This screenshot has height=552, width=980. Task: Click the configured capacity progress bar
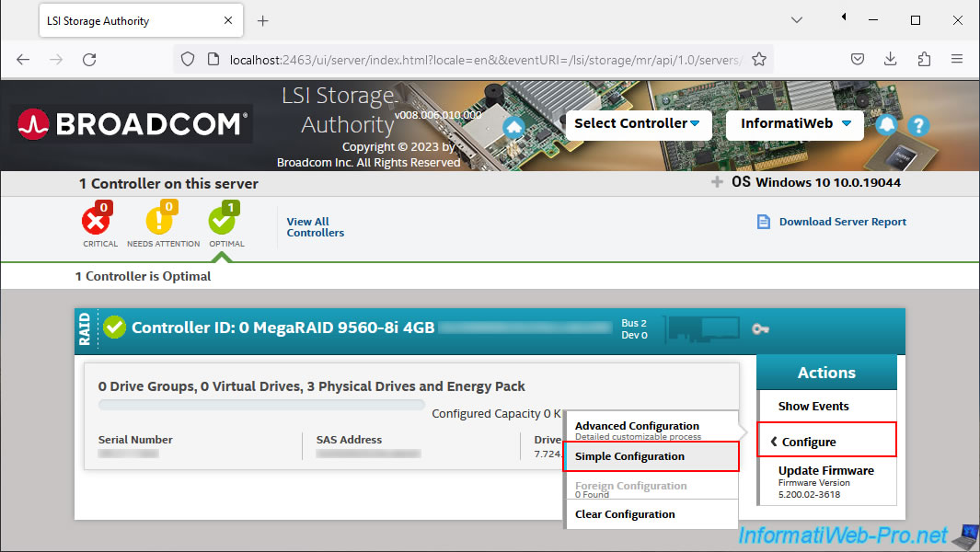262,405
